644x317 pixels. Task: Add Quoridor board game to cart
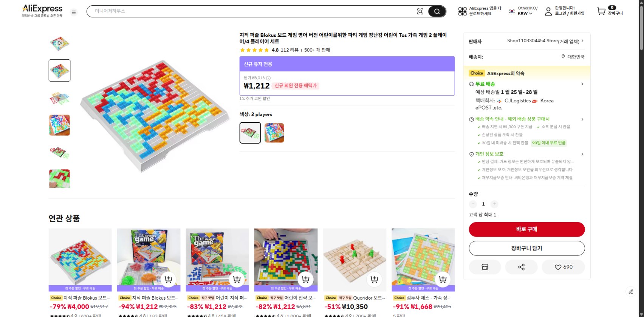pos(374,279)
